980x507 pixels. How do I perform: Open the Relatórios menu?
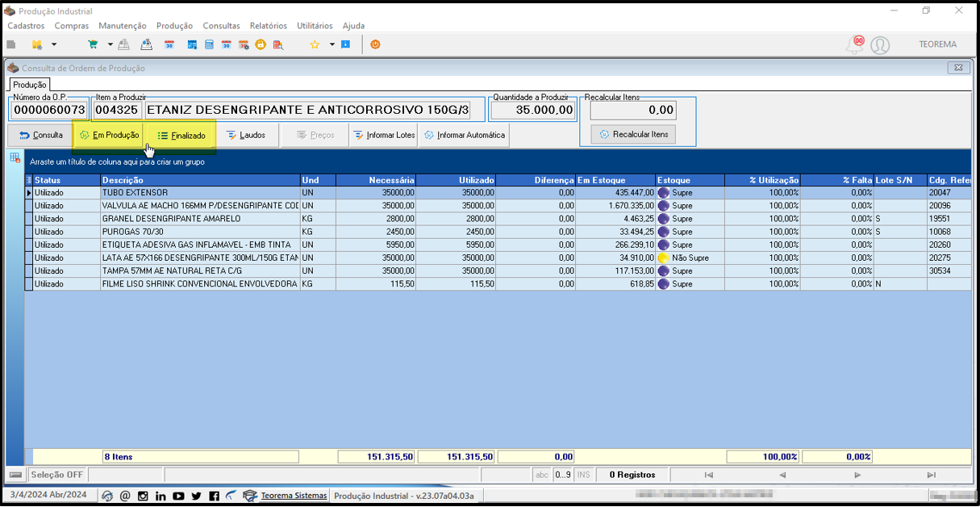(269, 26)
